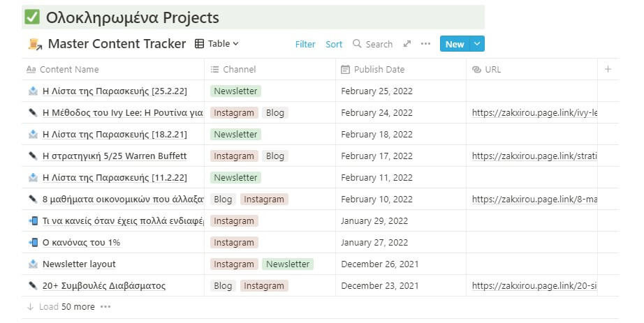The width and height of the screenshot is (644, 323).
Task: Expand the New button dropdown arrow
Action: (x=477, y=44)
